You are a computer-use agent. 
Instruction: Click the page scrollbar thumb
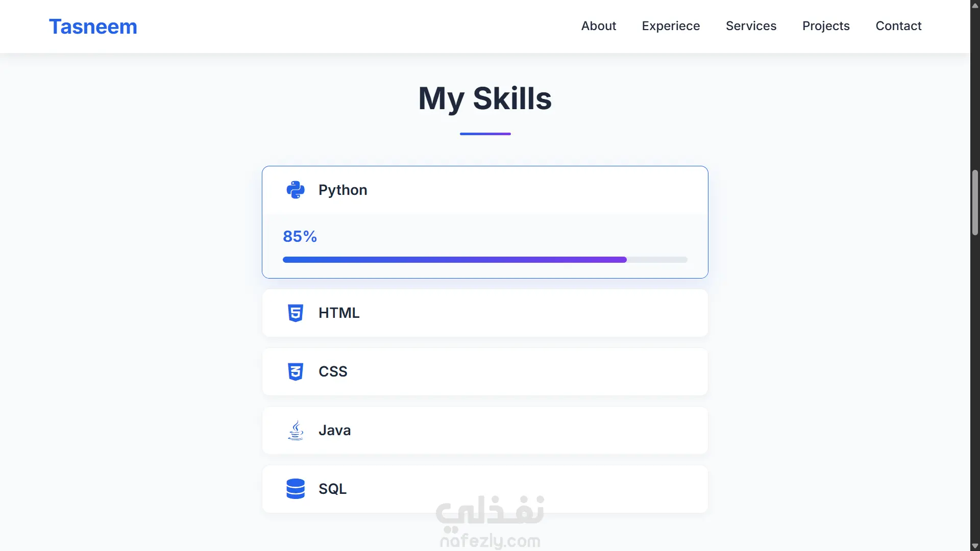[x=975, y=203]
